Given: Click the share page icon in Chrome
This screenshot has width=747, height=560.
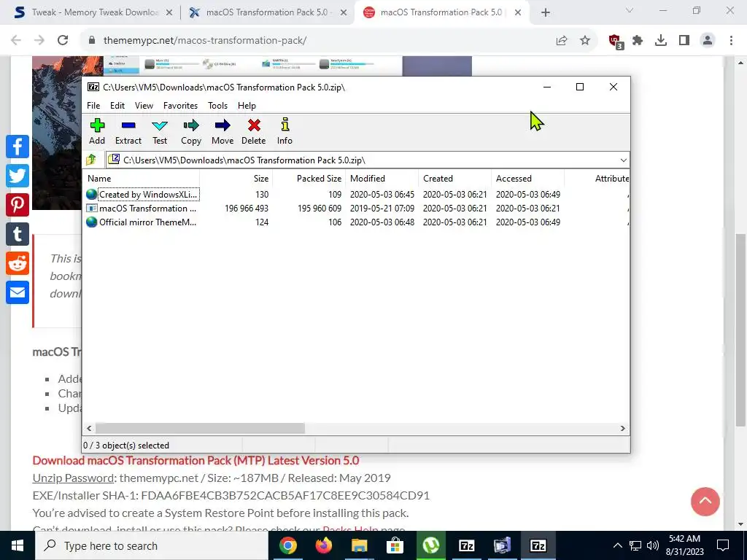Looking at the screenshot, I should click(x=562, y=41).
